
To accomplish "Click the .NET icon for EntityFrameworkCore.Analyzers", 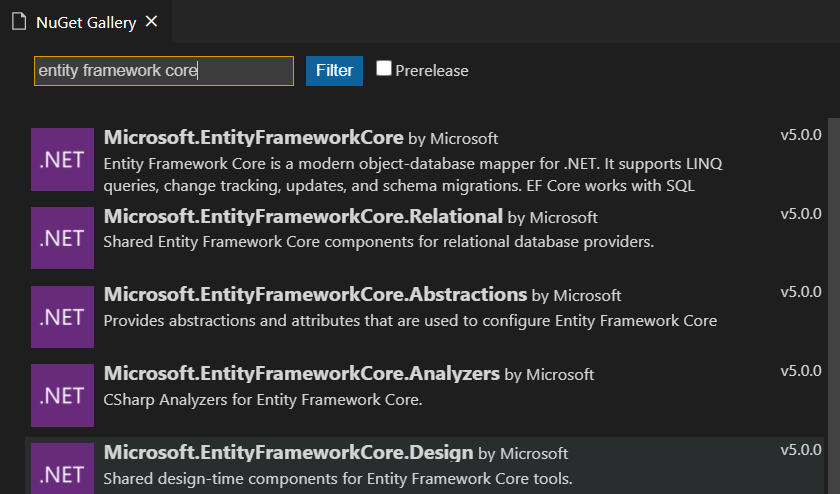I will tap(62, 396).
